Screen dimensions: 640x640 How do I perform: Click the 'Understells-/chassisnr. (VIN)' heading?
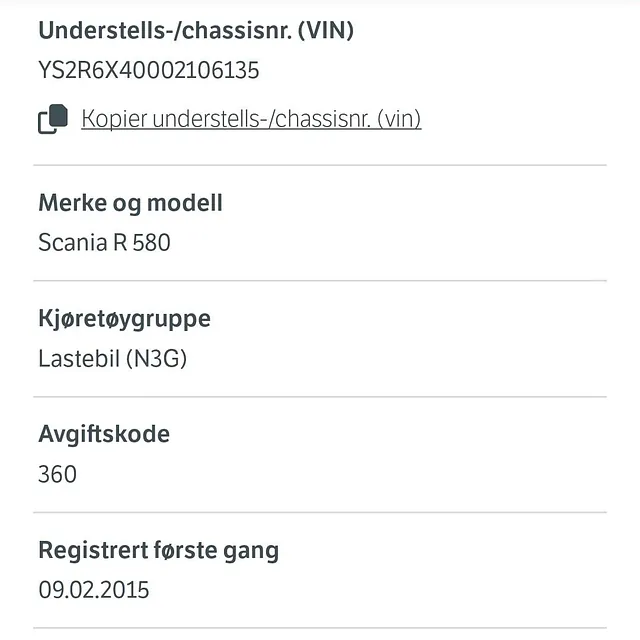pos(196,30)
